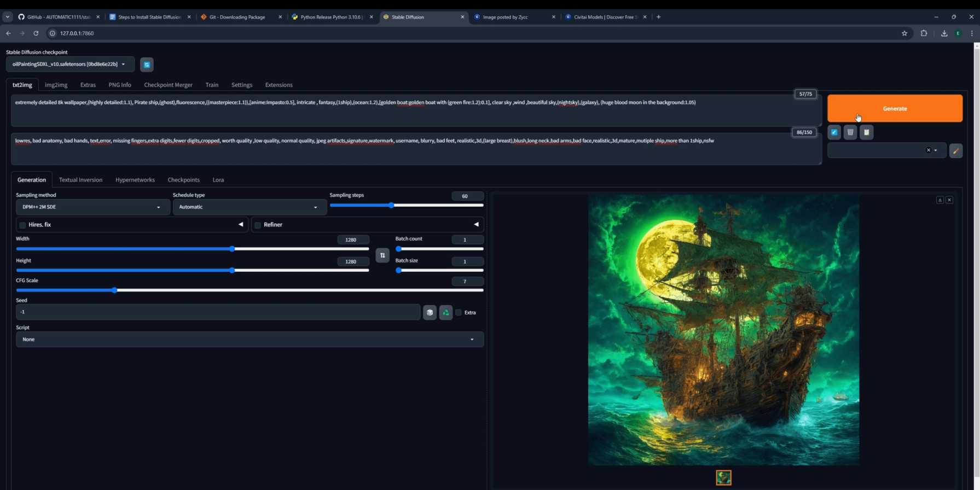Reuse last seed with the green recycle icon

[x=446, y=312]
